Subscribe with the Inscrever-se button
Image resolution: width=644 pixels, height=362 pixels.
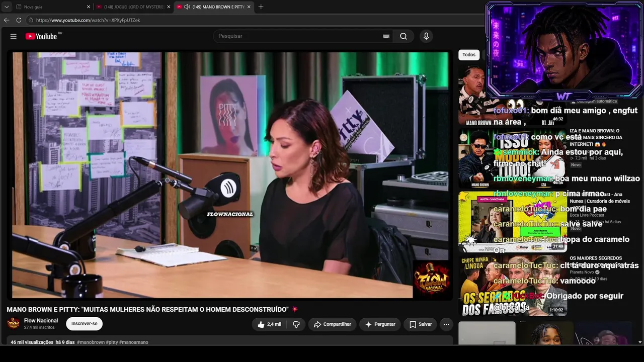[x=85, y=324]
